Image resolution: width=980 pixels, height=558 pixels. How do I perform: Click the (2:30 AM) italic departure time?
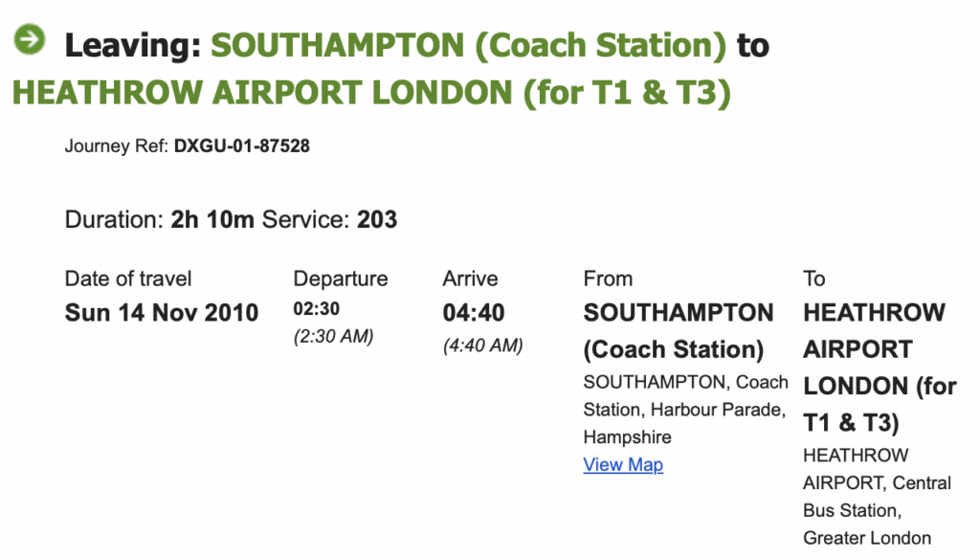[x=333, y=337]
